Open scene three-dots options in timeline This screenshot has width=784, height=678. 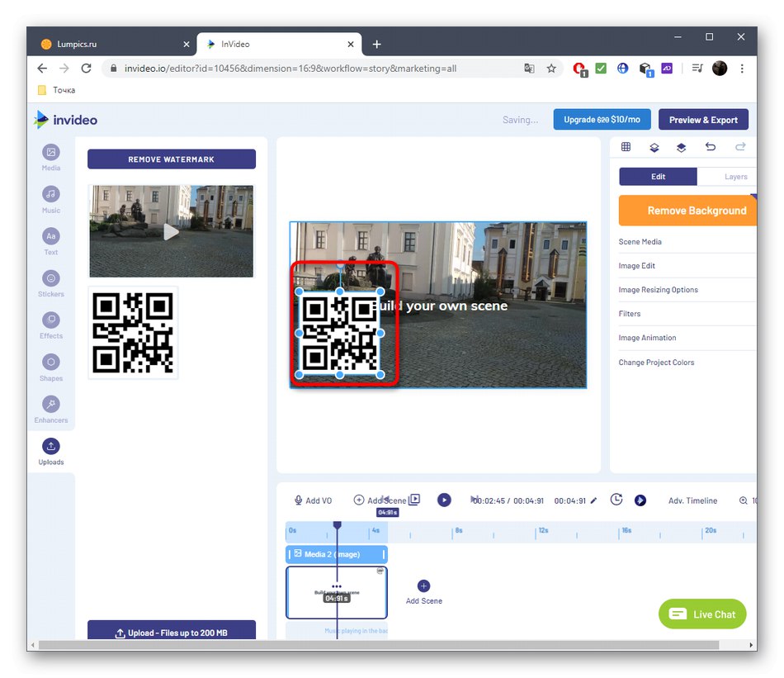tap(337, 586)
